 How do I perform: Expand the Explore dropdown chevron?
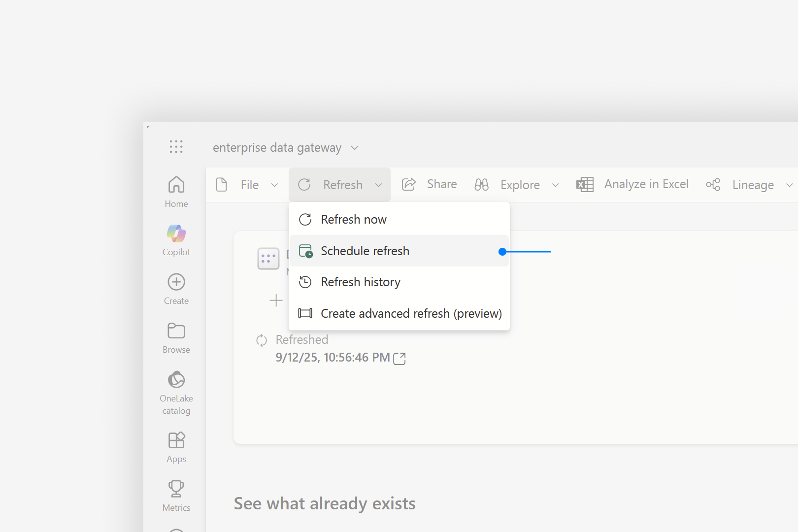pos(556,185)
